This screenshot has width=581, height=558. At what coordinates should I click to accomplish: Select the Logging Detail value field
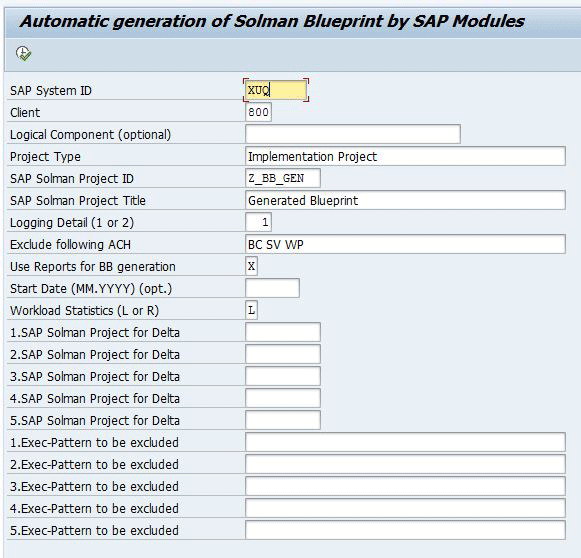pyautogui.click(x=258, y=222)
